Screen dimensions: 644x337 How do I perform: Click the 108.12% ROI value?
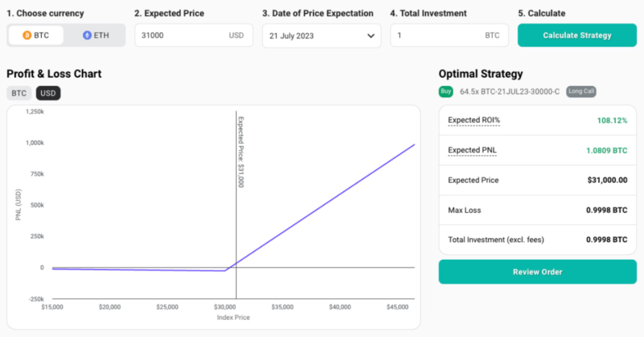[x=612, y=120]
